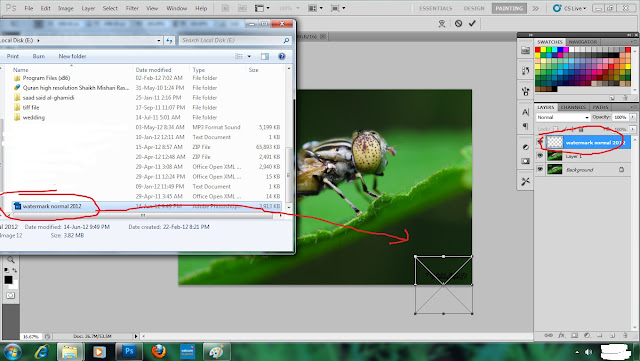Screen dimensions: 640x361
Task: Select the PAINTING workspace button
Action: coord(509,8)
